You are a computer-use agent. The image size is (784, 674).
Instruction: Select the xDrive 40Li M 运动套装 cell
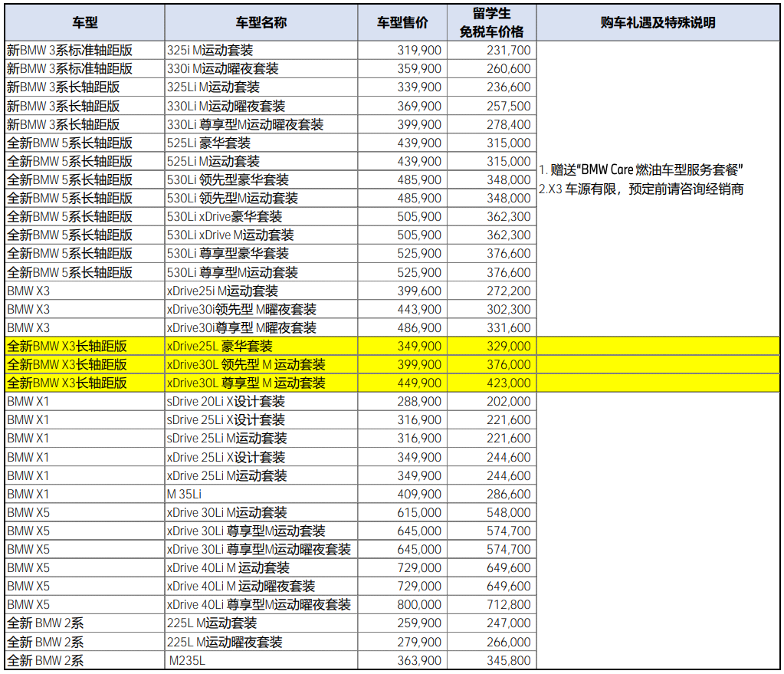[x=261, y=568]
